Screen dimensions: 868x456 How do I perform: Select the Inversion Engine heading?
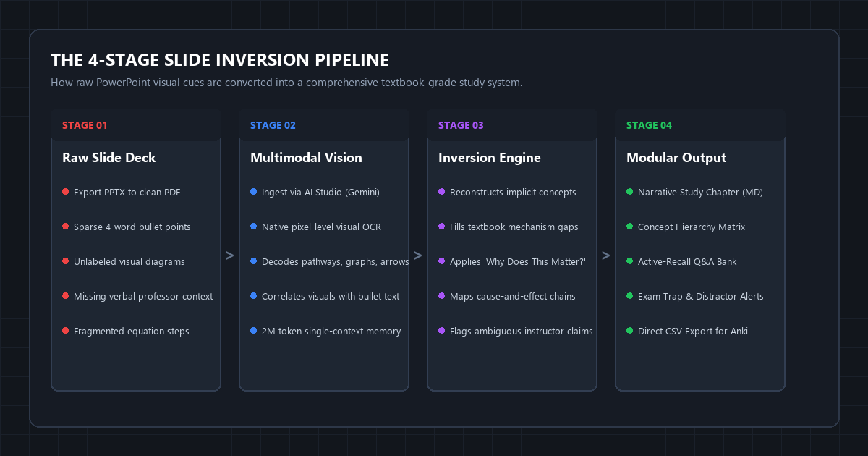[490, 158]
